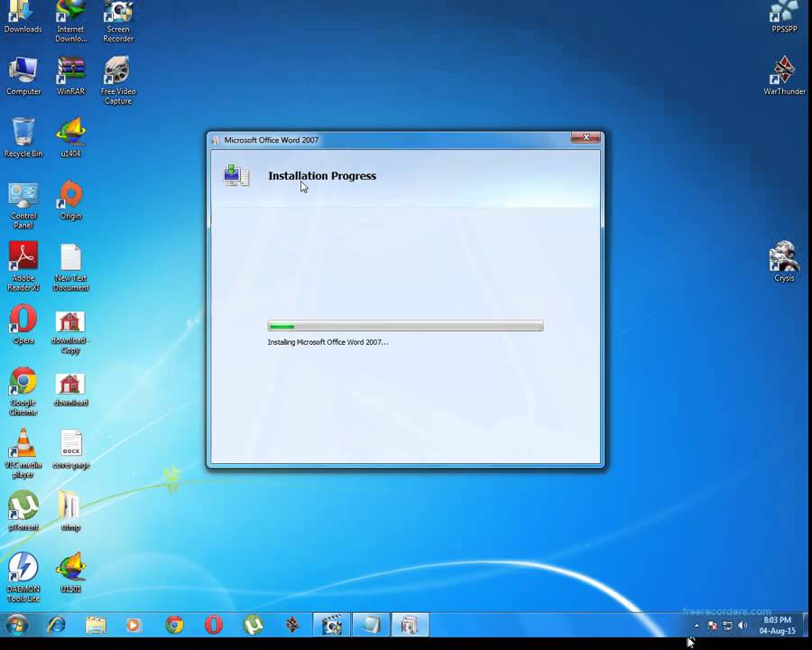Select the New Text Document file icon
812x650 pixels.
(x=71, y=267)
